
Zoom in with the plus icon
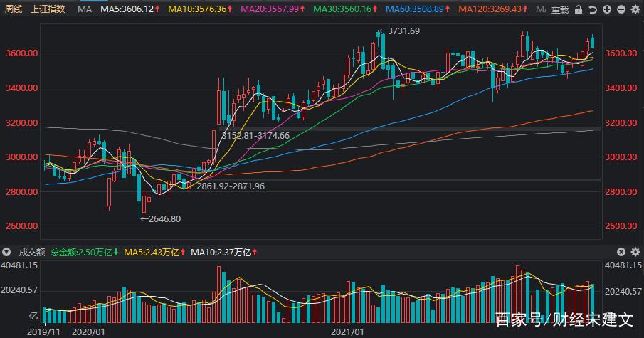pos(608,9)
